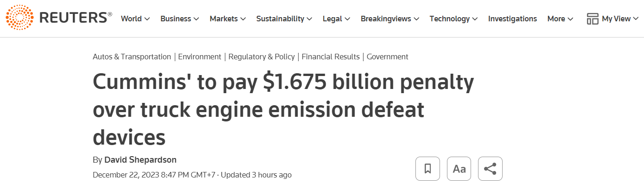Screen dimensions: 644x190
Task: Go to the Investigations section
Action: 512,19
